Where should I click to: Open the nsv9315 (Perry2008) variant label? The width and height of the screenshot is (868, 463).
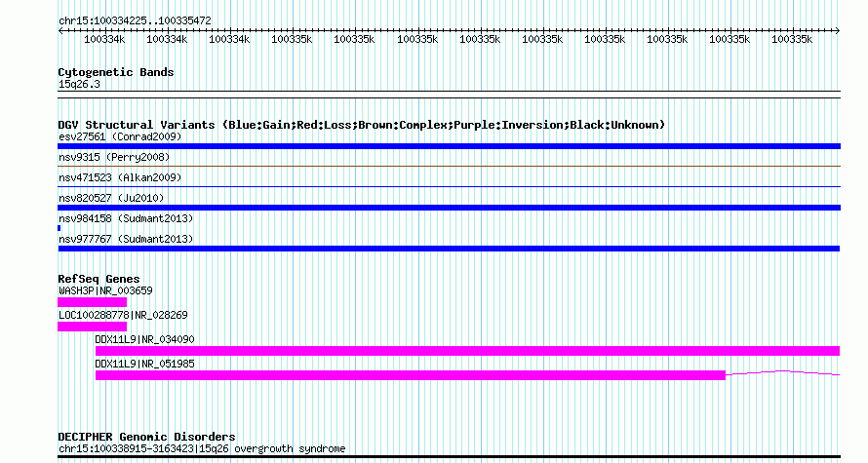tap(114, 157)
